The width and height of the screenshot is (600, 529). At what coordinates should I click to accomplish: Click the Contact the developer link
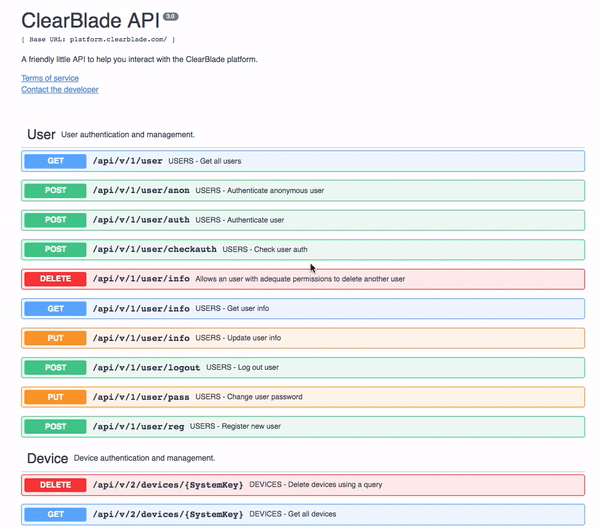pyautogui.click(x=60, y=90)
